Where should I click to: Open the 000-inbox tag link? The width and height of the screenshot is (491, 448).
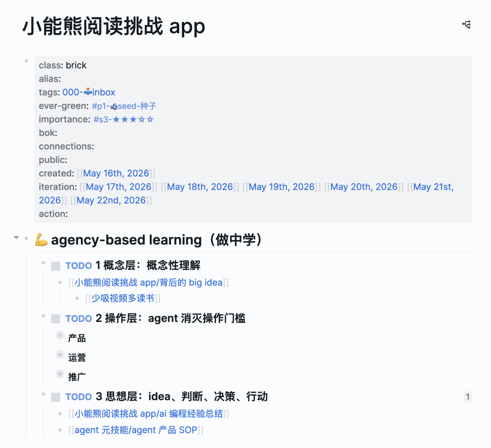(89, 92)
